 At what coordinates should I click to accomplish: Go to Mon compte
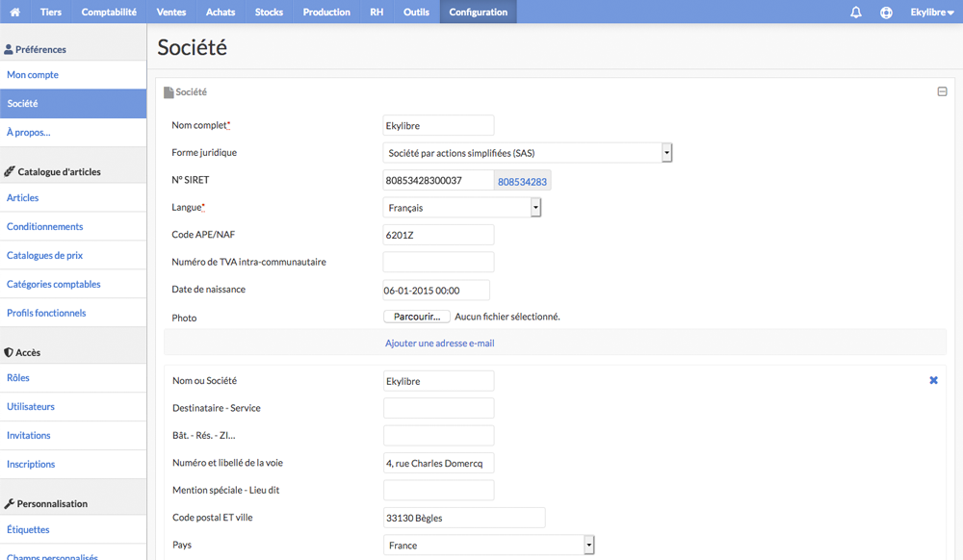click(x=73, y=75)
